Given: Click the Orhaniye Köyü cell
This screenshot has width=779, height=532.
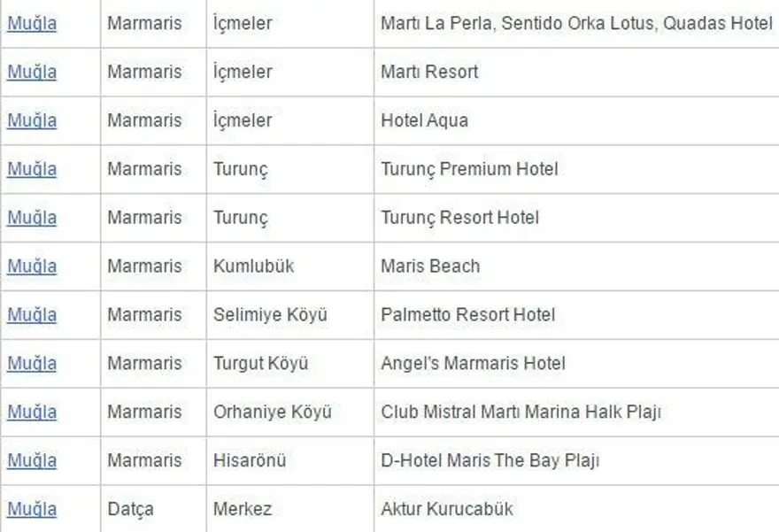Looking at the screenshot, I should click(268, 412).
